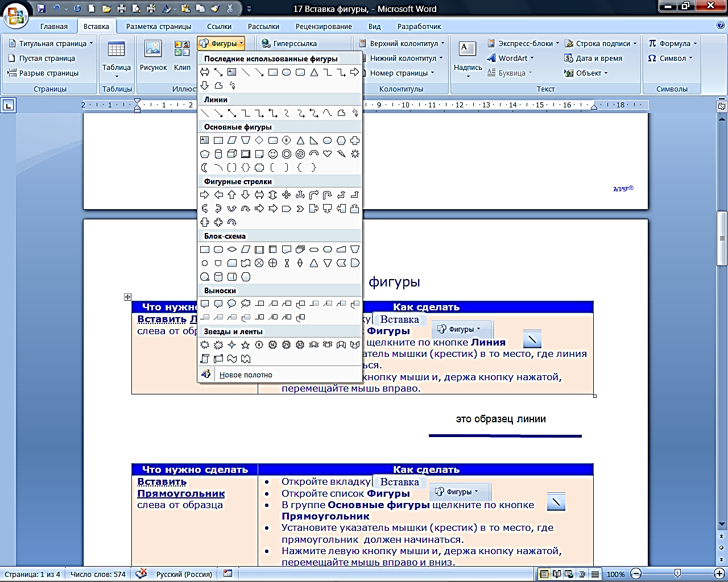Switch to Web Layout view
This screenshot has width=728, height=582.
click(x=569, y=574)
